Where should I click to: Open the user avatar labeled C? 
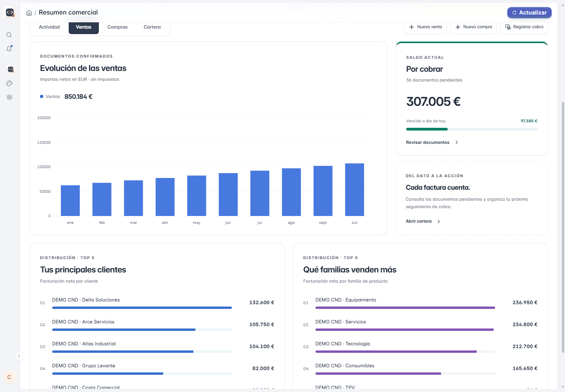tap(9, 377)
